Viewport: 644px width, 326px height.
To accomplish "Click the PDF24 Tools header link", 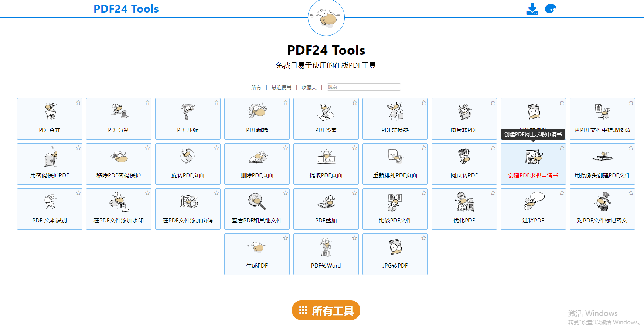I will [126, 9].
